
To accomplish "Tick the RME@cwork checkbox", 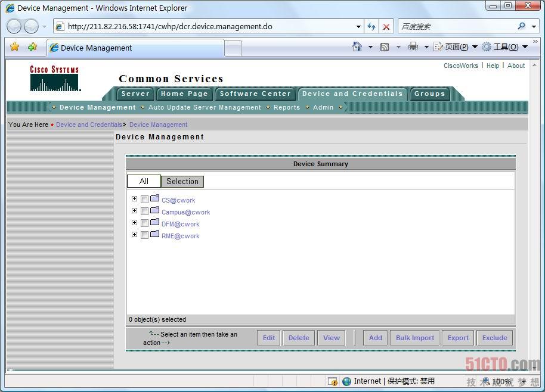I will (144, 235).
